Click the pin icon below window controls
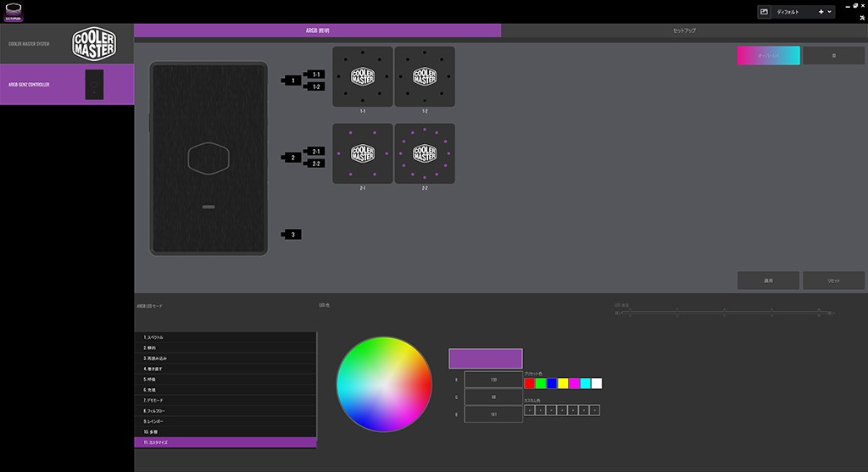The image size is (868, 472). pos(861,19)
